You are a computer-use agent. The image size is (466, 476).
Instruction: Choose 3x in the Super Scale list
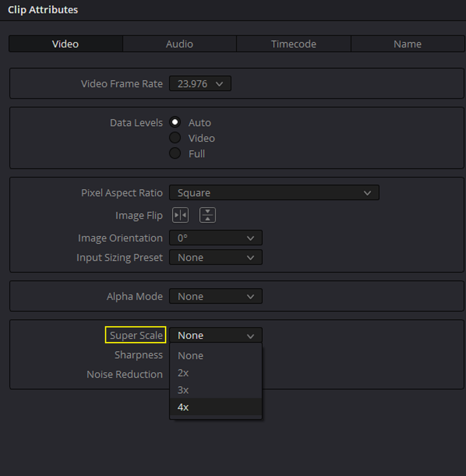pos(215,390)
